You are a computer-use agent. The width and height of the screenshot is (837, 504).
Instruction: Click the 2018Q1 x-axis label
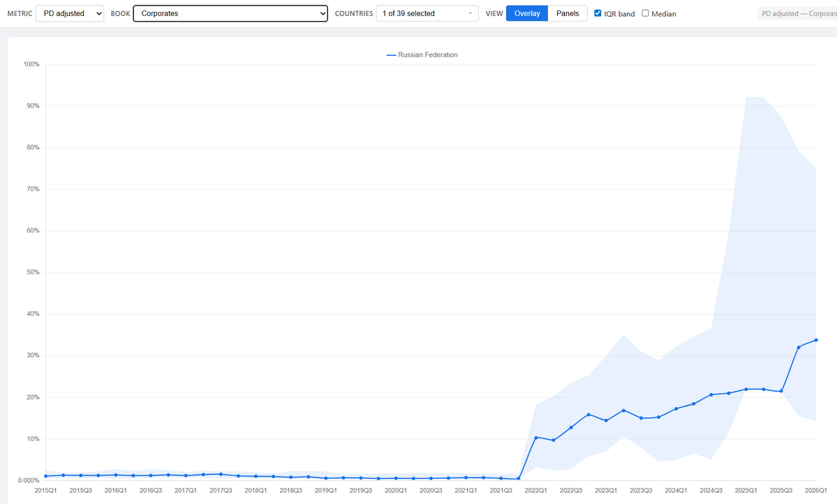pos(255,490)
